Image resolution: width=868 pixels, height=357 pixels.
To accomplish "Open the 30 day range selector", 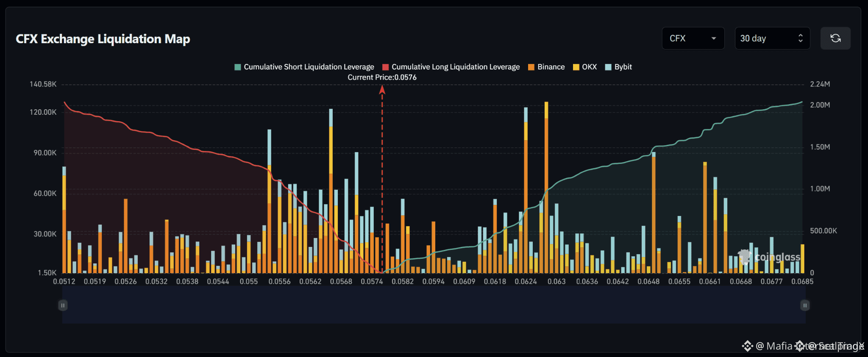I will [772, 39].
